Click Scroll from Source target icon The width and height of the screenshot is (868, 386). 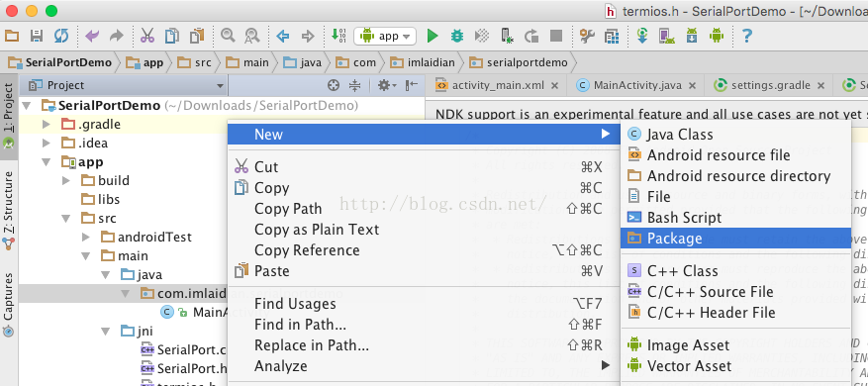click(x=334, y=85)
